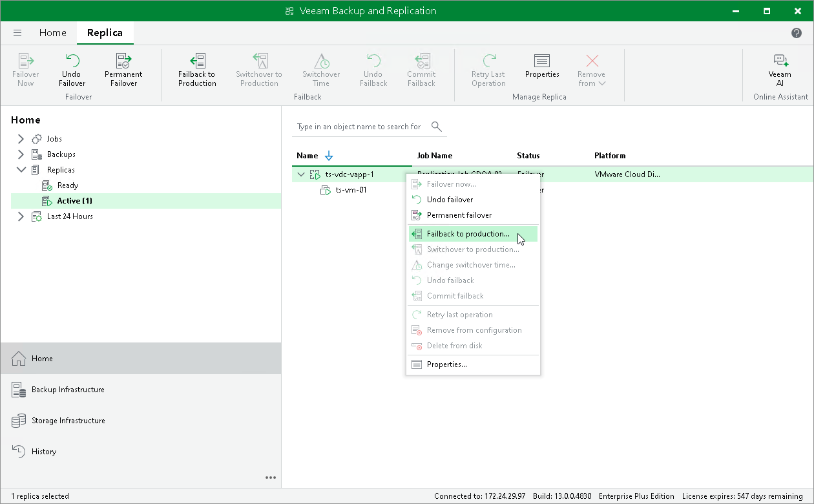
Task: Open the History view
Action: click(x=141, y=451)
